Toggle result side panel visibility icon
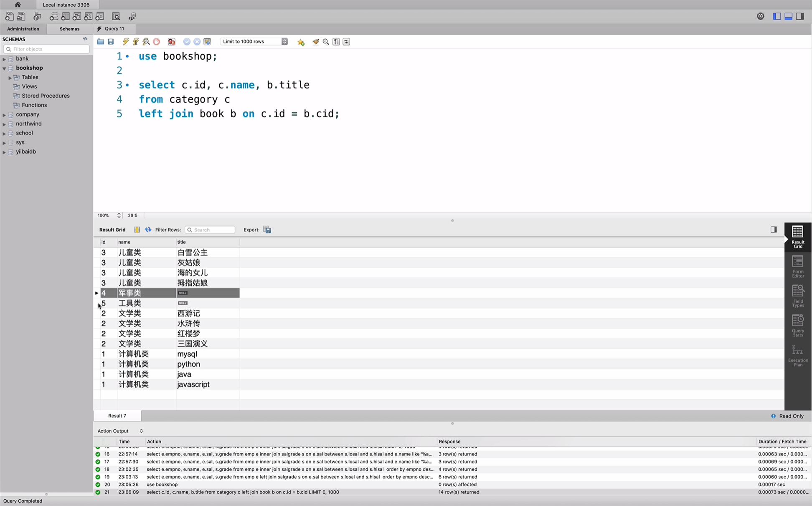The width and height of the screenshot is (812, 506). click(x=774, y=230)
